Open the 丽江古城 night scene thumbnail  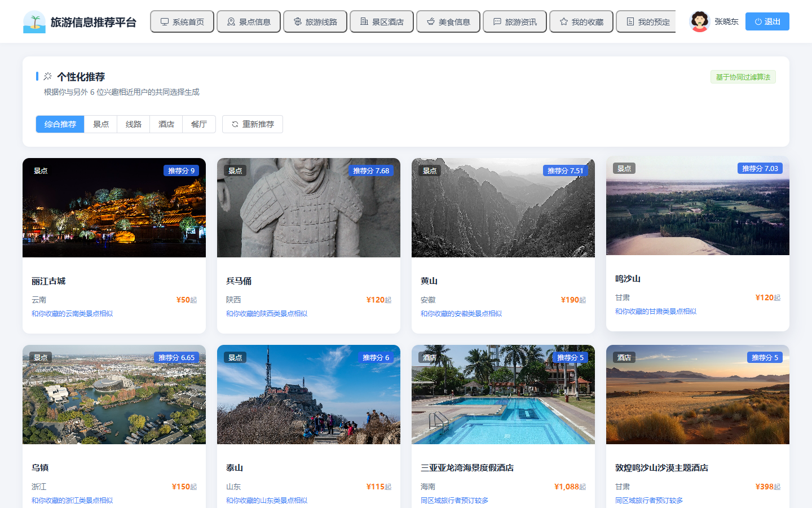click(114, 208)
